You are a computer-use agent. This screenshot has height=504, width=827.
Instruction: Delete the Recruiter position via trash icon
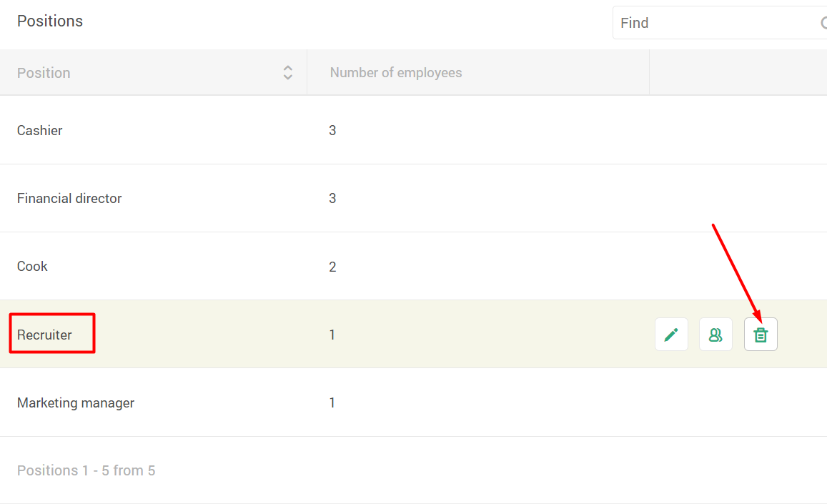[761, 335]
